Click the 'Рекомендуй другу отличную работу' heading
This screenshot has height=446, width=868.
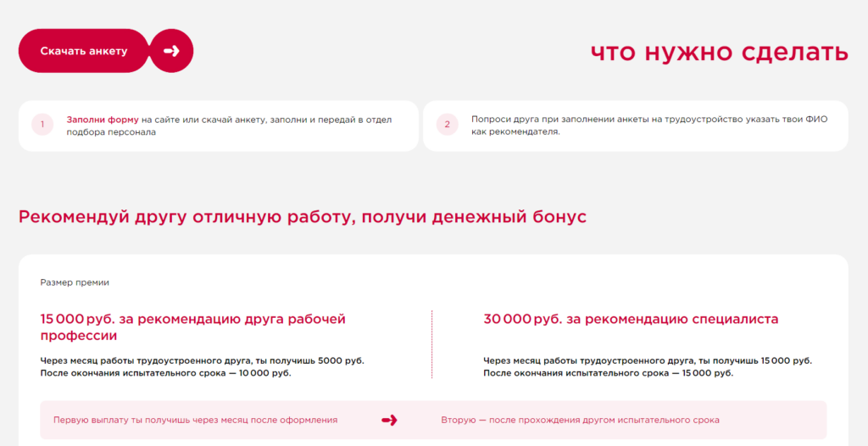pos(302,217)
